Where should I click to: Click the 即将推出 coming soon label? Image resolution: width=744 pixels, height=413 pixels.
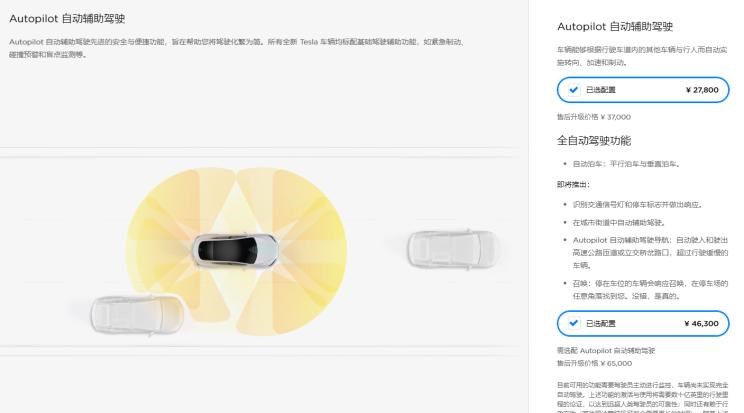[x=573, y=184]
